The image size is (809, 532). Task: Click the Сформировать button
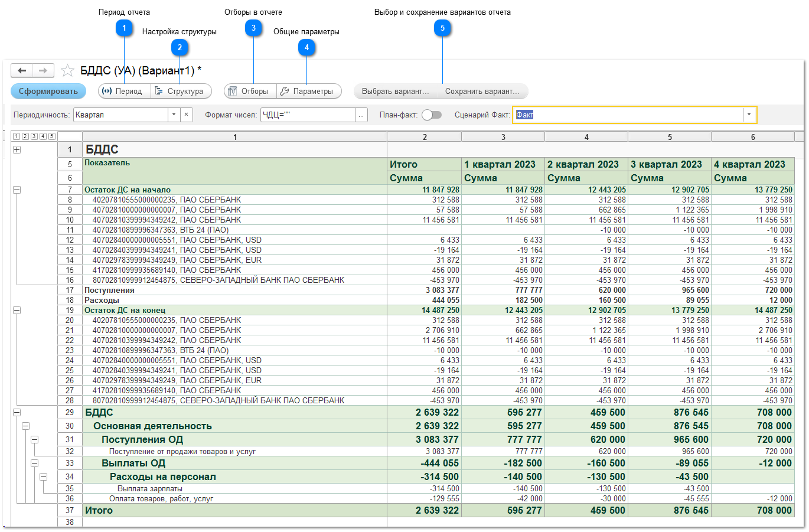(x=48, y=91)
